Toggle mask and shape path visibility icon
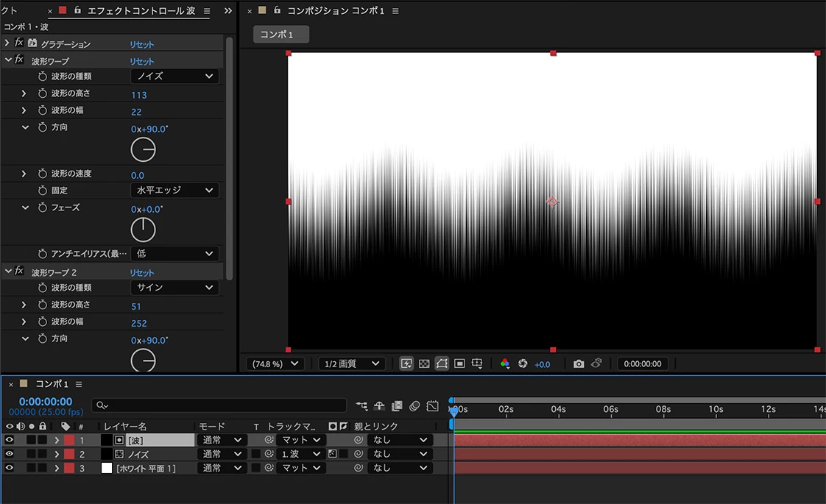 click(442, 363)
